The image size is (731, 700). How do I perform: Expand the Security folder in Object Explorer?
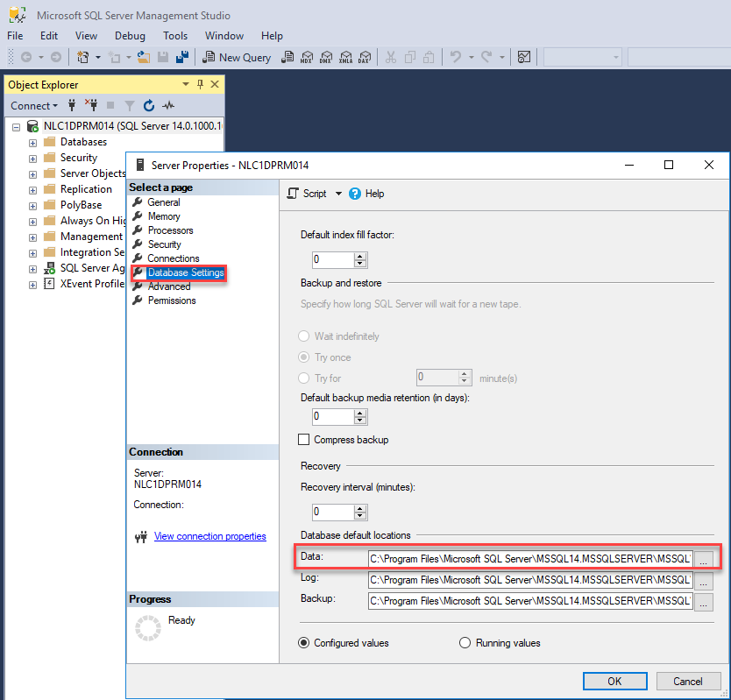click(32, 159)
